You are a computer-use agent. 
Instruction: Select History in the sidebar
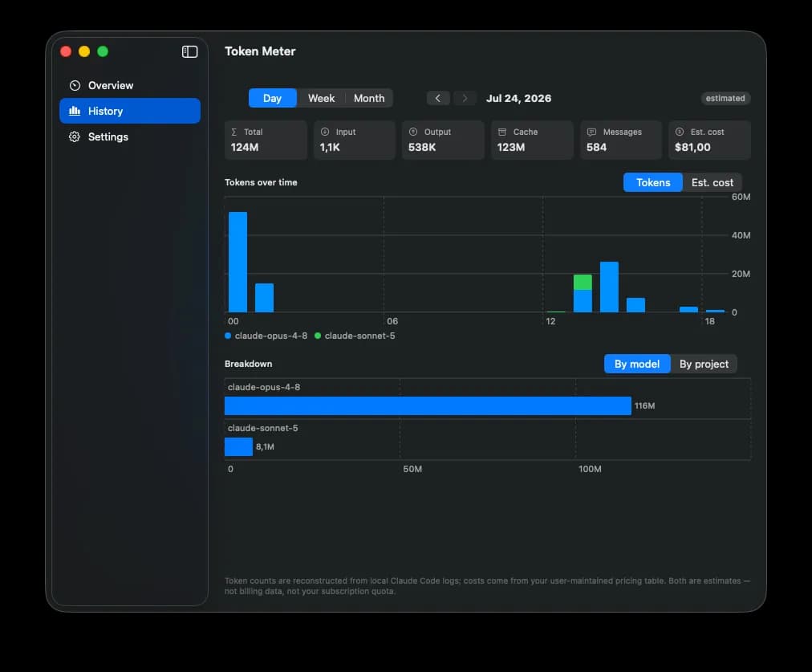pyautogui.click(x=130, y=111)
